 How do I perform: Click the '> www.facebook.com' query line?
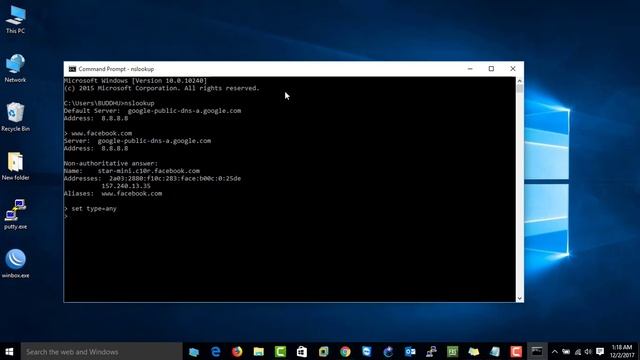click(98, 133)
